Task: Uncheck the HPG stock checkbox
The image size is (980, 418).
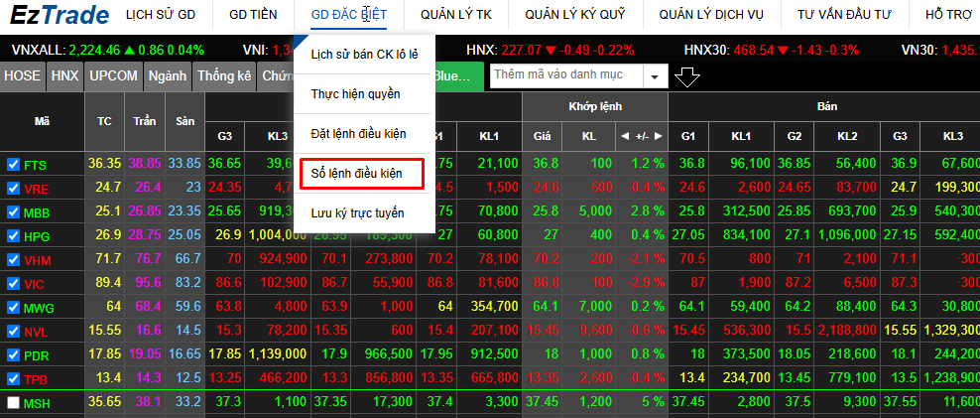Action: [x=13, y=236]
